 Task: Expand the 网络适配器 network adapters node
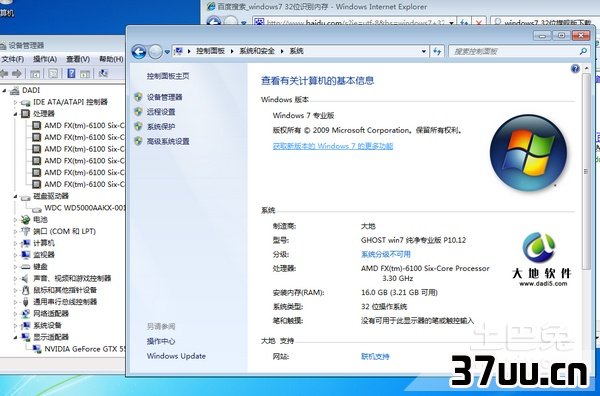[16, 314]
